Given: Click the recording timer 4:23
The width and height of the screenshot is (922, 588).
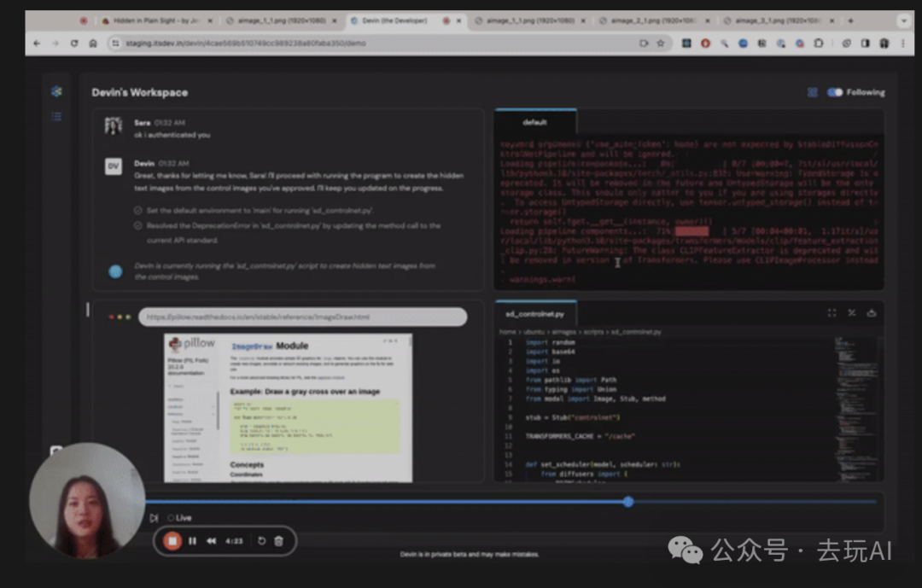Looking at the screenshot, I should (234, 541).
